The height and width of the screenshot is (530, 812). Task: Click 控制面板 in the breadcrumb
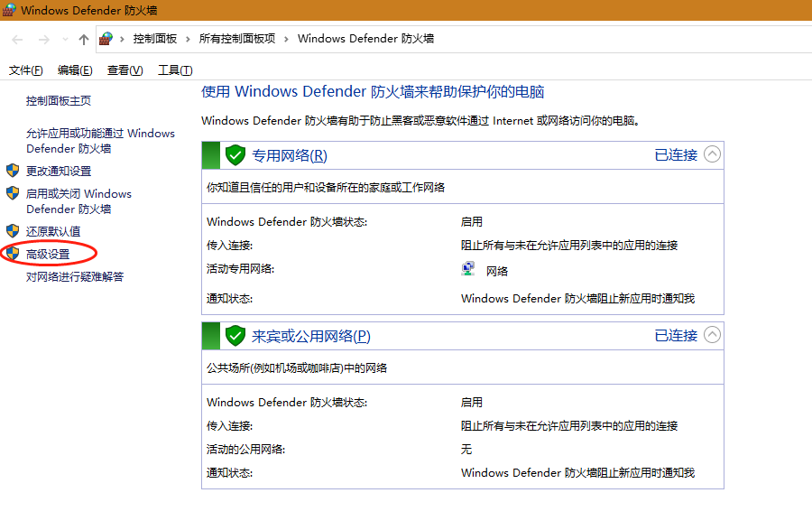(x=155, y=39)
